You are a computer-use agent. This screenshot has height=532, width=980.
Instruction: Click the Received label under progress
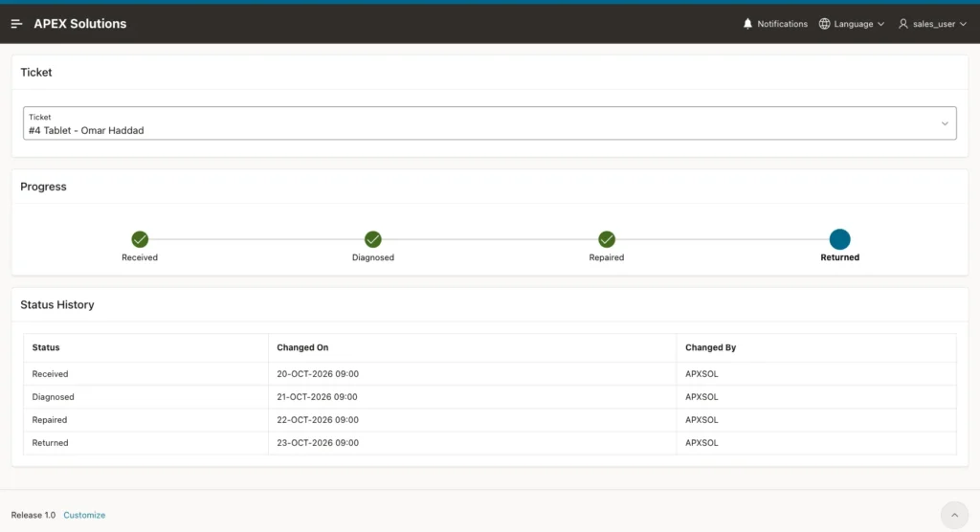point(140,257)
